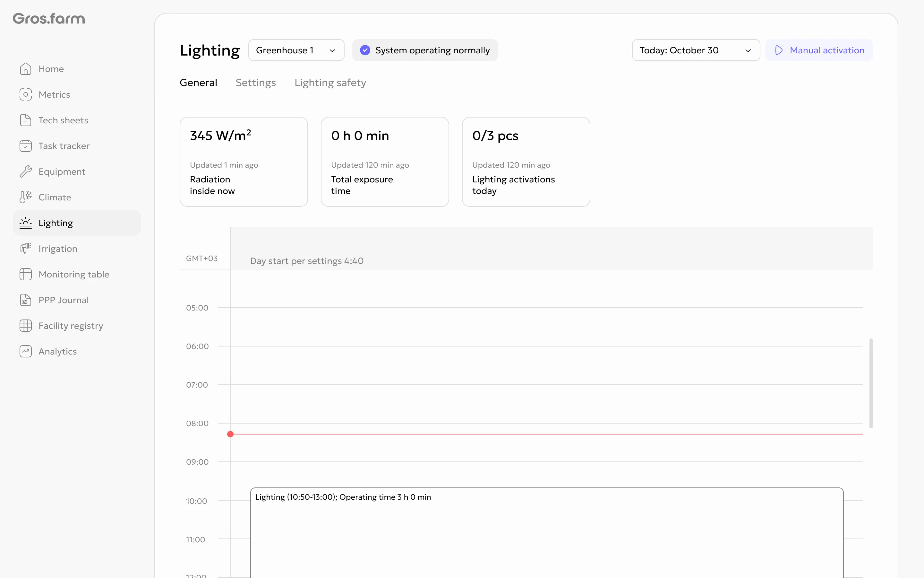
Task: Click the Gros.farm logo
Action: [x=49, y=18]
